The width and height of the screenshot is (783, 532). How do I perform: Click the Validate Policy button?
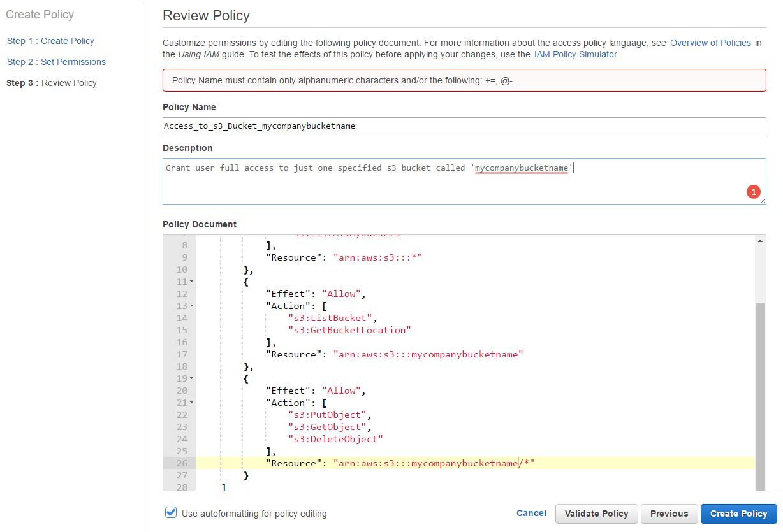tap(597, 514)
